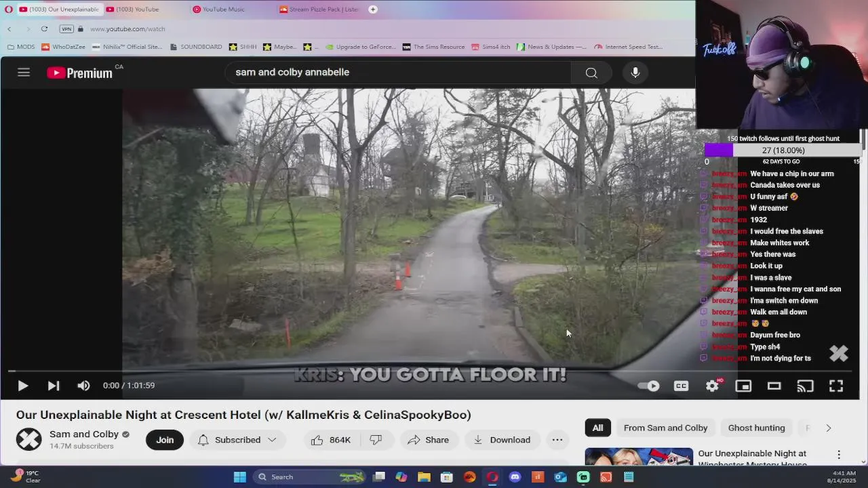
Task: Switch to miniplayer mode
Action: (x=743, y=386)
